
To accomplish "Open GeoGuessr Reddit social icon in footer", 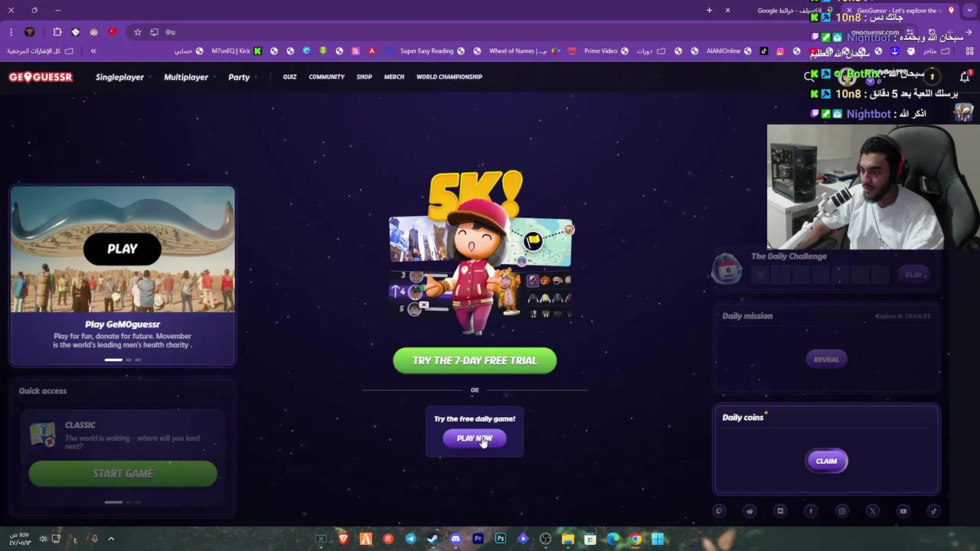I will (750, 511).
